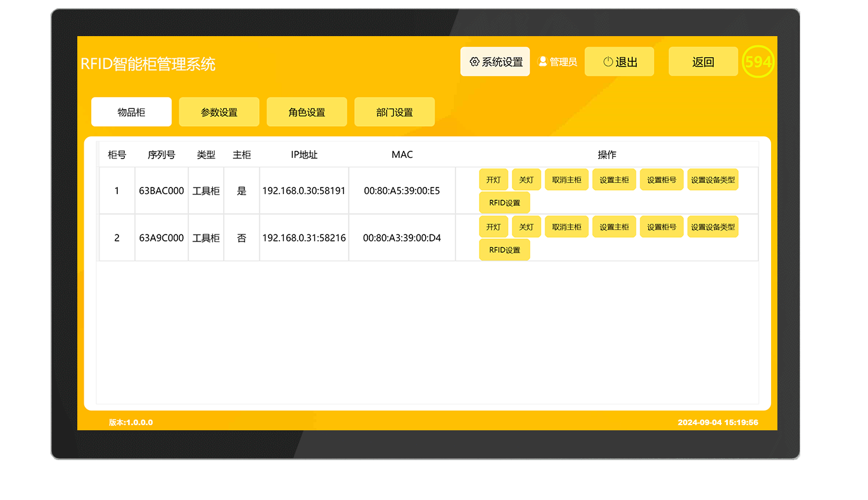Click the 管理员 user avatar icon
The image size is (868, 500).
pyautogui.click(x=543, y=62)
